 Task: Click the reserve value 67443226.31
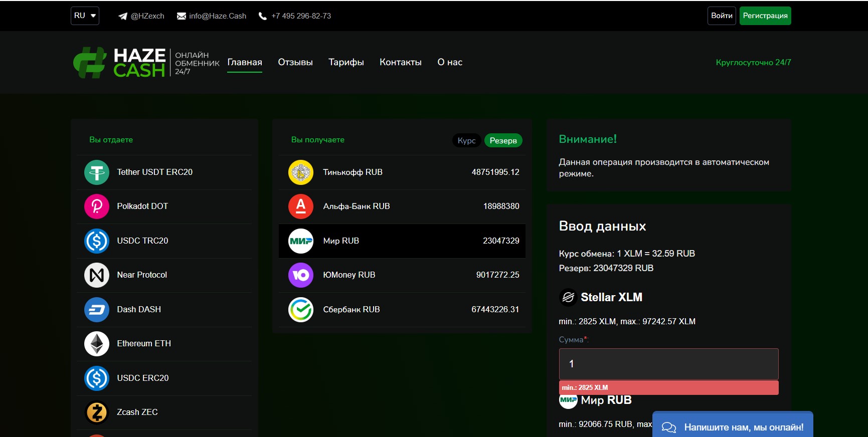(495, 310)
